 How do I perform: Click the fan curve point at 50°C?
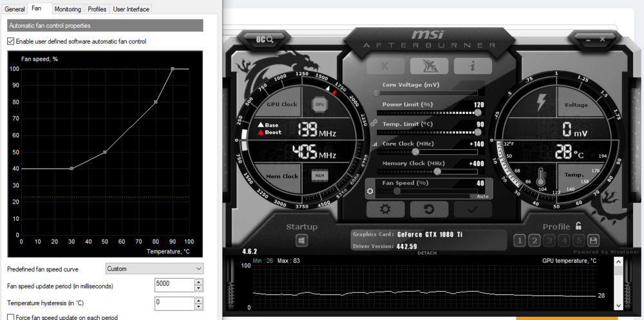[105, 152]
